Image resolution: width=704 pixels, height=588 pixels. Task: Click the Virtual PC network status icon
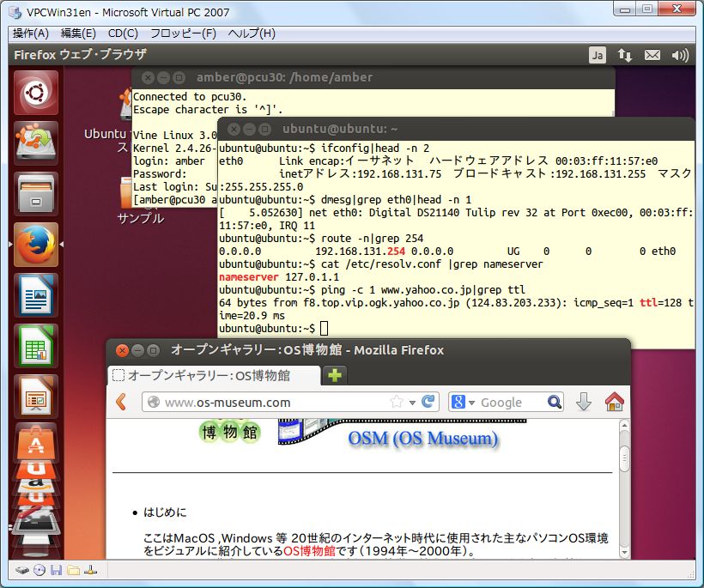click(90, 571)
